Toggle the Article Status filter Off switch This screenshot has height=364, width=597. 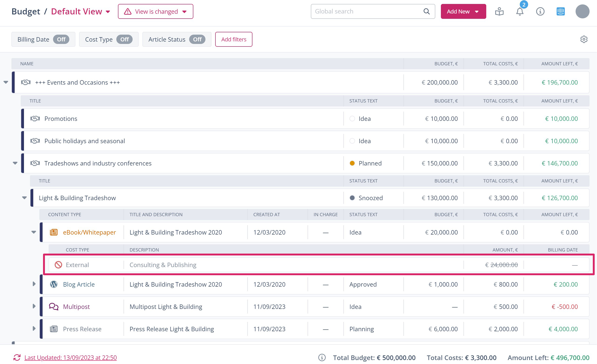click(197, 39)
